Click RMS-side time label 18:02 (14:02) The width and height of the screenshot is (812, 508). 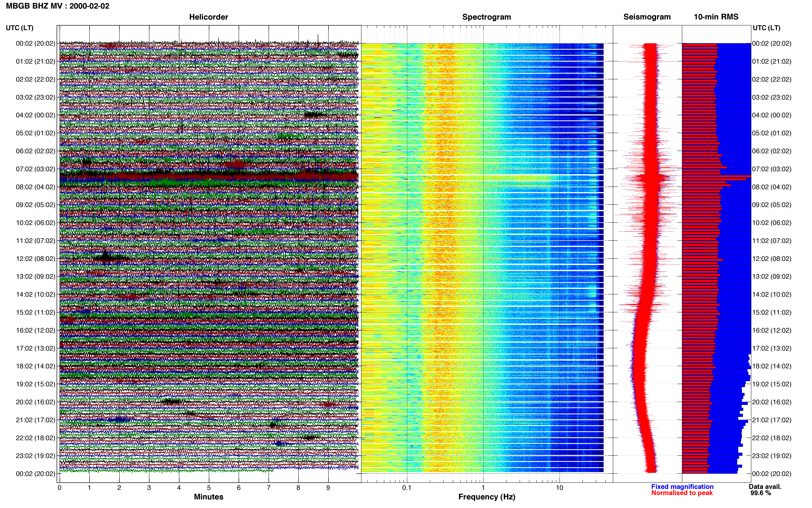pyautogui.click(x=772, y=366)
